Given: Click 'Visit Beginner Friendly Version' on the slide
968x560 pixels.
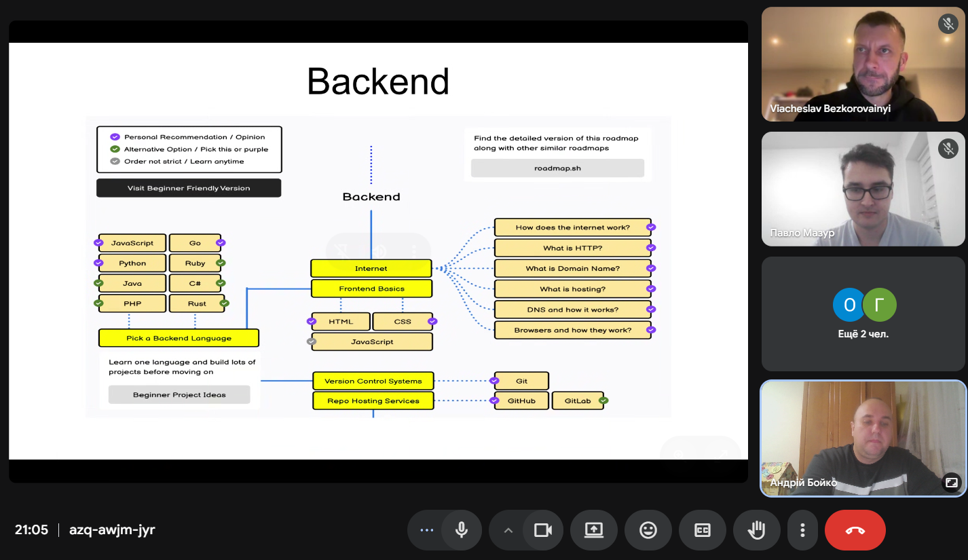Looking at the screenshot, I should (x=189, y=187).
